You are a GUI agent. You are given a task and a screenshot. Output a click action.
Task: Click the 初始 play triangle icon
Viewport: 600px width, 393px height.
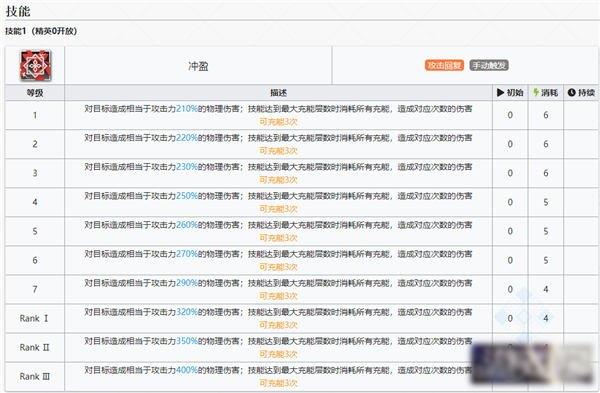[x=500, y=93]
